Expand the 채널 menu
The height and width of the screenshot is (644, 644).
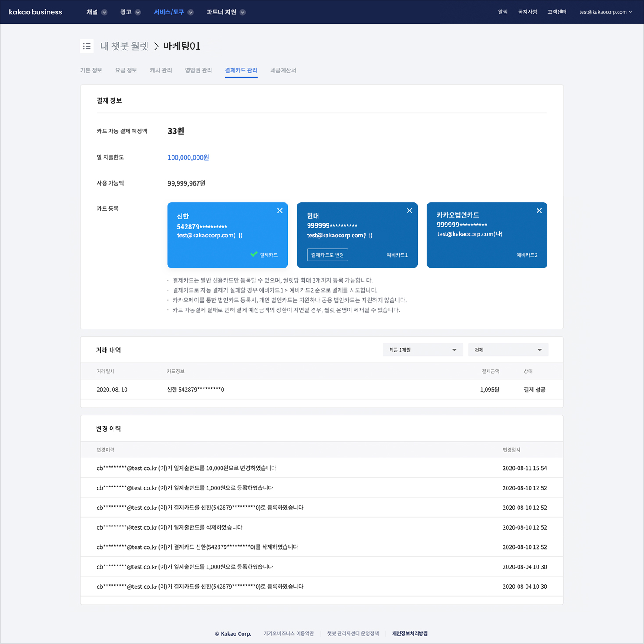tap(97, 12)
